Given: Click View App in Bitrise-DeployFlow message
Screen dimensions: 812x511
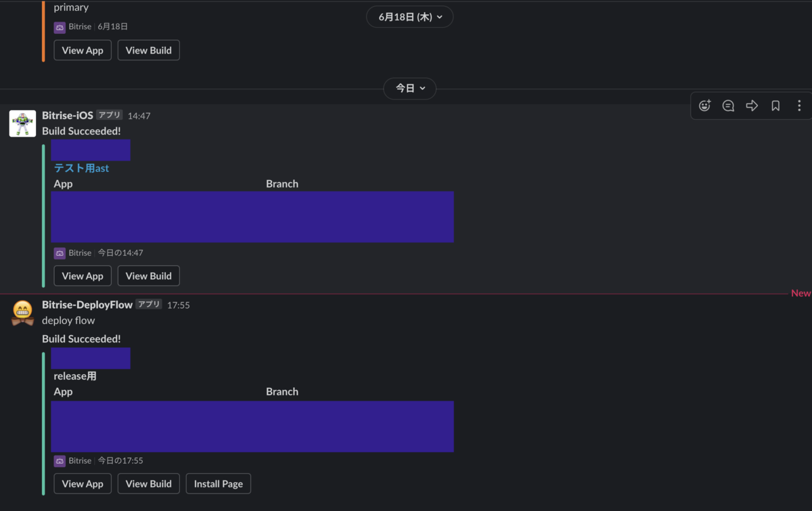Looking at the screenshot, I should [x=83, y=484].
